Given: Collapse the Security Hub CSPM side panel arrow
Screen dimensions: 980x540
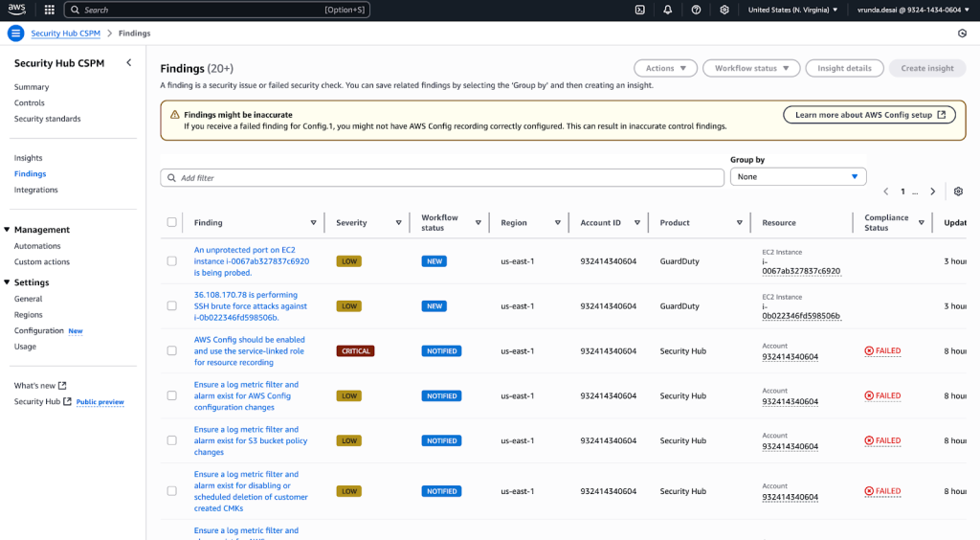Looking at the screenshot, I should coord(129,62).
